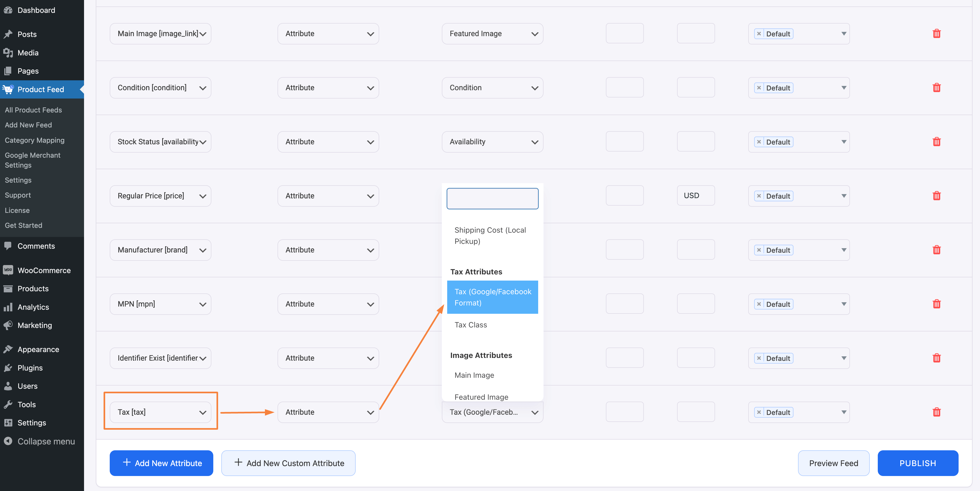The image size is (980, 491).
Task: Delete the Tax attribute row
Action: (936, 412)
